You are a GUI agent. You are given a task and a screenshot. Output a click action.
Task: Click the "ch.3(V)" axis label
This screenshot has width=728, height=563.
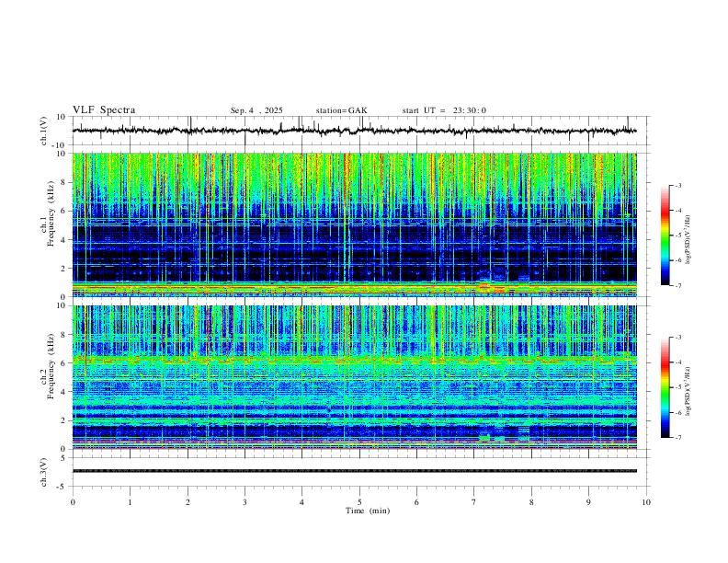point(44,472)
